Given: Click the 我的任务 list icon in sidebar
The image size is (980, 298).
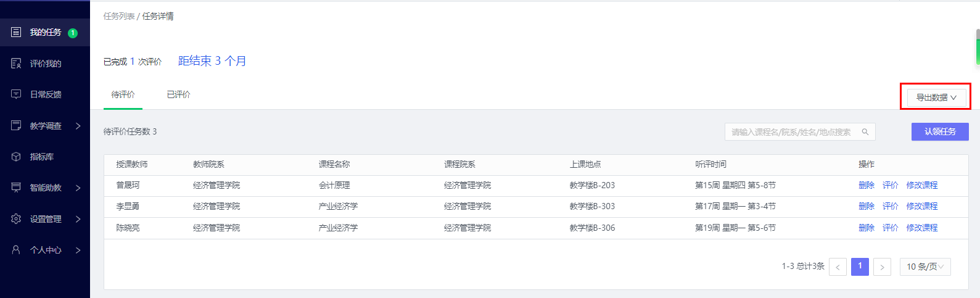Looking at the screenshot, I should pyautogui.click(x=17, y=32).
